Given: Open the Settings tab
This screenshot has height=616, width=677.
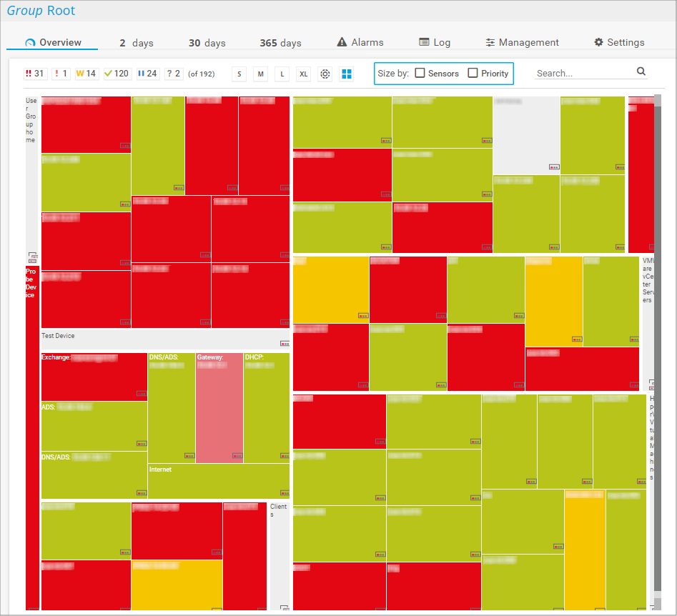Looking at the screenshot, I should 619,43.
